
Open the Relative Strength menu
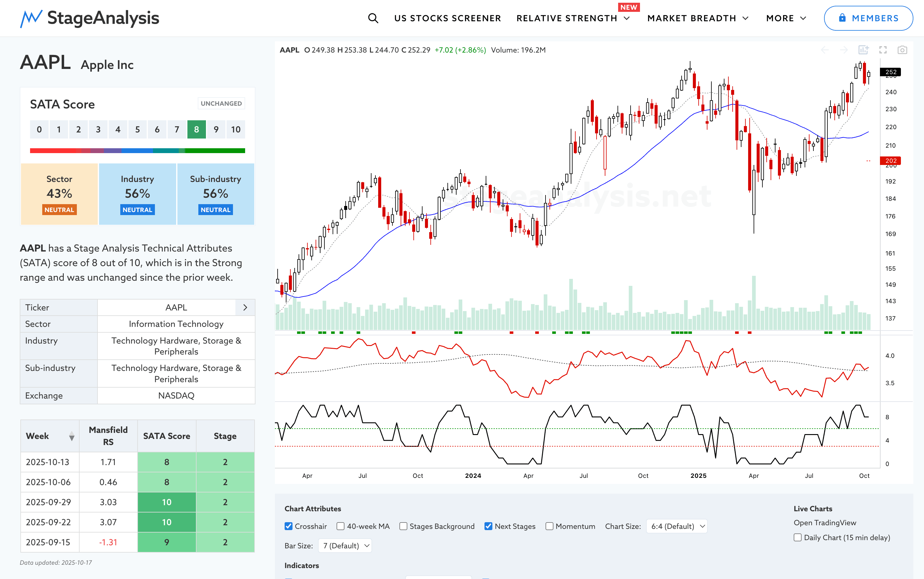coord(573,18)
